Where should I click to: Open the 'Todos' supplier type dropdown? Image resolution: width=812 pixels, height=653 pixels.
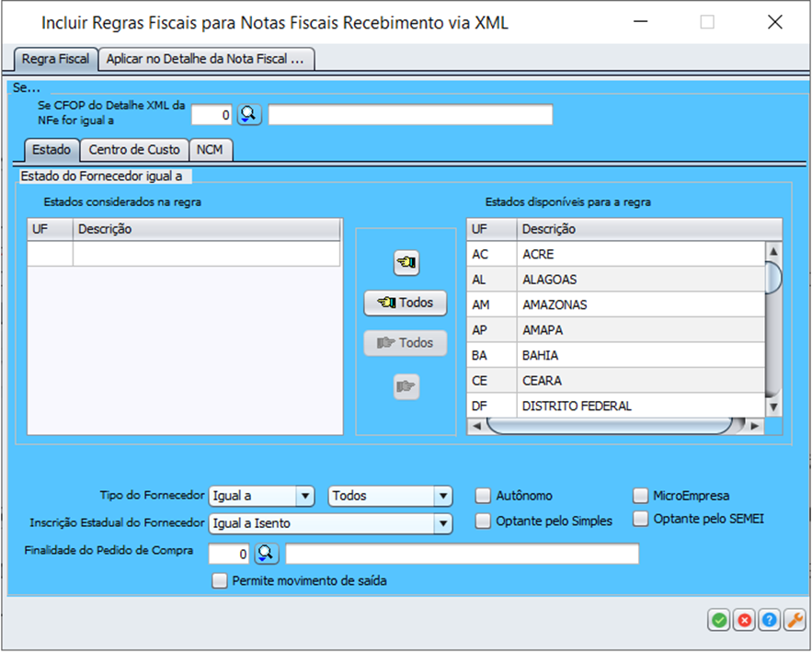click(443, 497)
